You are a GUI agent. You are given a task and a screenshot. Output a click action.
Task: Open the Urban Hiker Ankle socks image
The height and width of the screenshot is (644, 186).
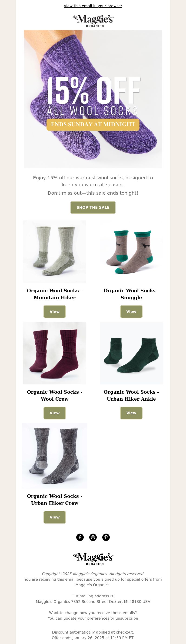131,353
